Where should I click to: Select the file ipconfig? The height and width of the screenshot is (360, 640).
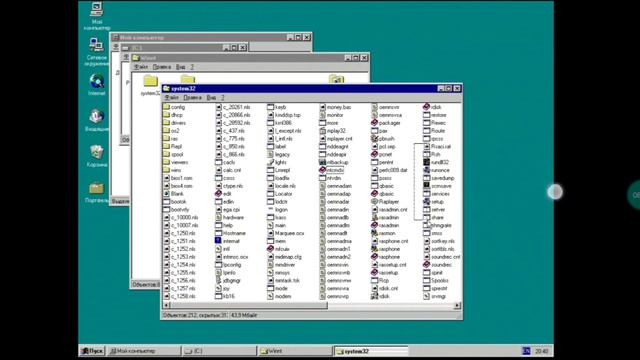228,264
